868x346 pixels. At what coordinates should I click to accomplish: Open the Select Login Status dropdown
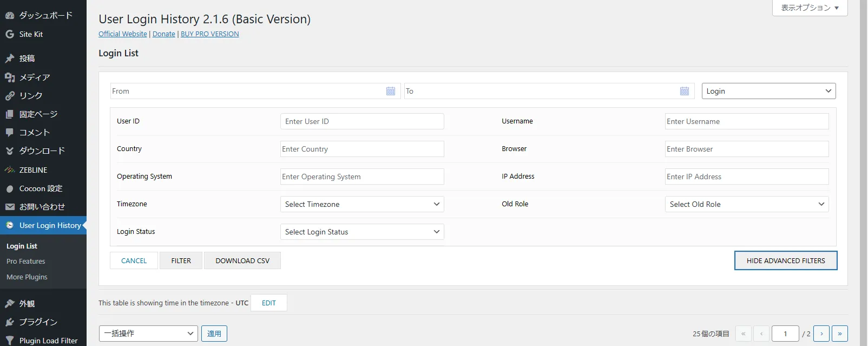(x=362, y=232)
